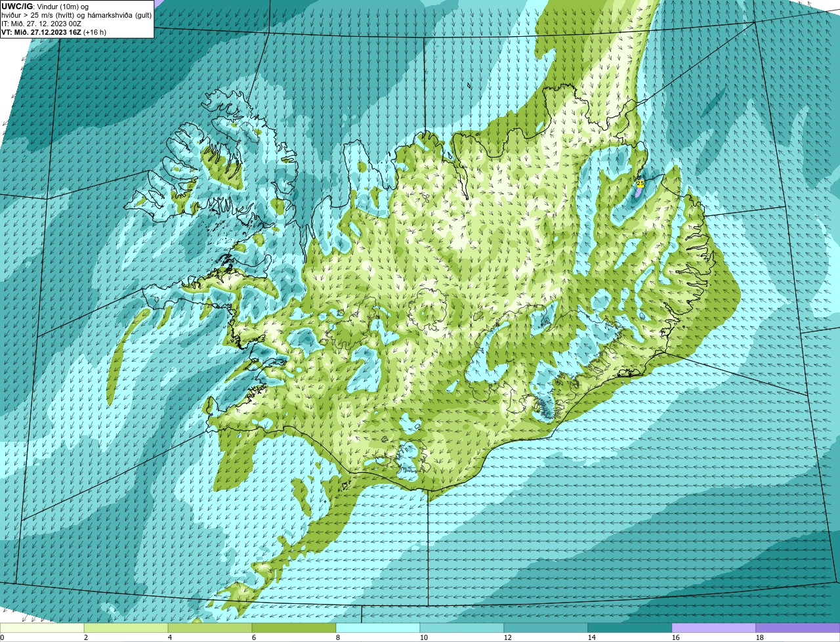Click the scale label '12'
This screenshot has height=642, width=840.
point(508,637)
